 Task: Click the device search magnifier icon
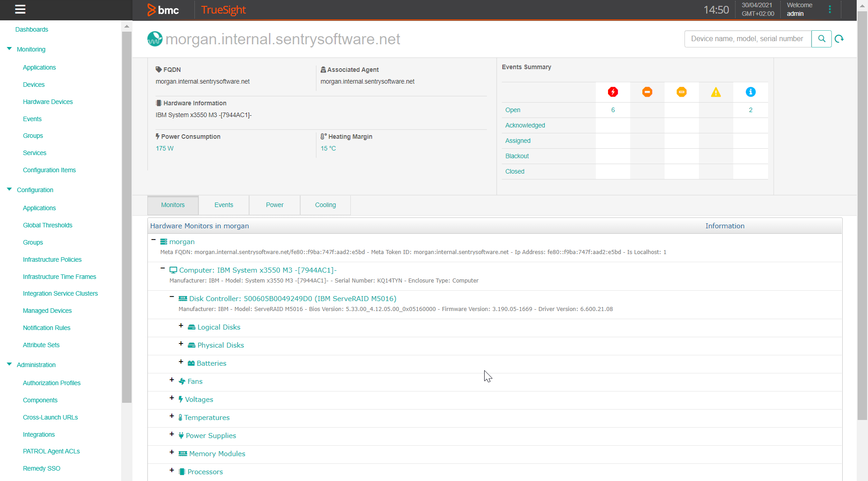[x=821, y=39]
